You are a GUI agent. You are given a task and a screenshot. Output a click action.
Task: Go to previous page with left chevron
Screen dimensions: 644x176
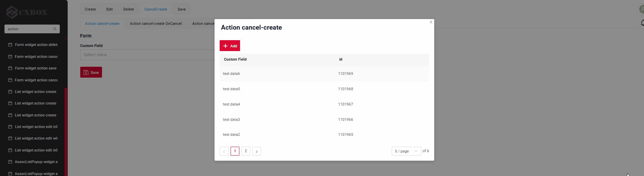[x=224, y=151]
